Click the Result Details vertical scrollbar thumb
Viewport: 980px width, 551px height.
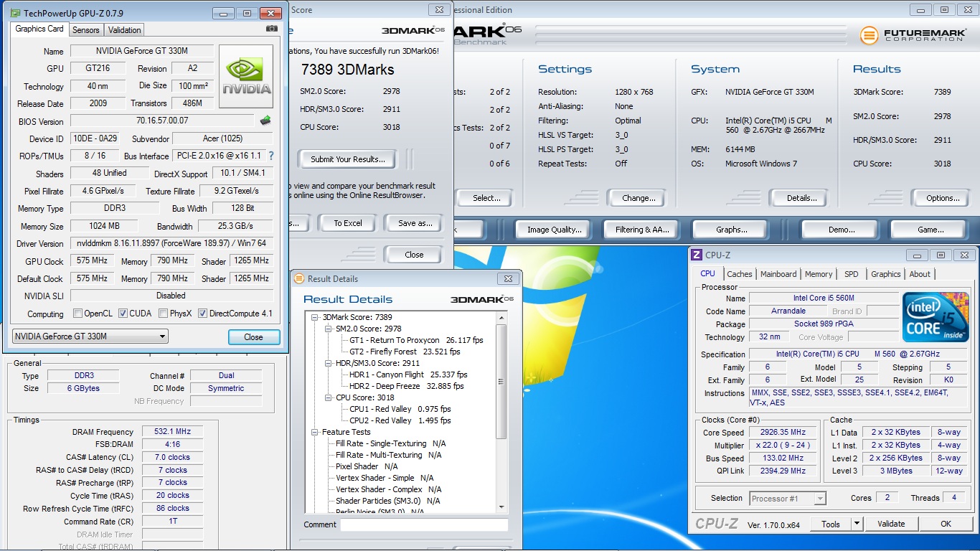coord(501,382)
